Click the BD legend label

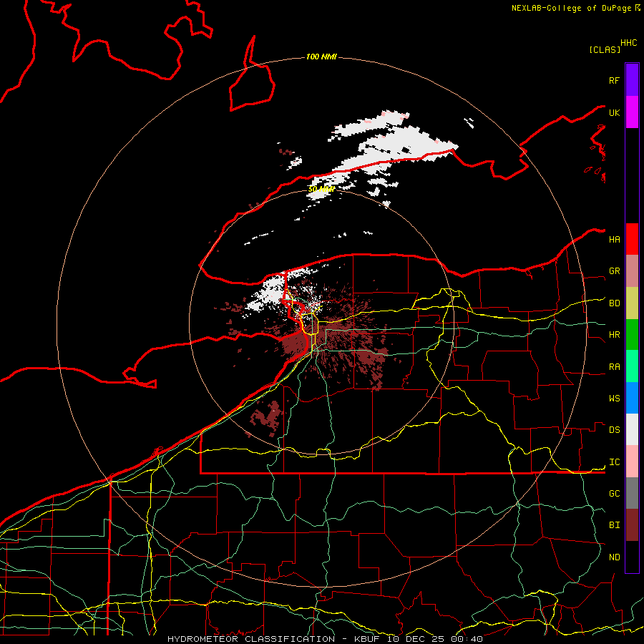615,303
